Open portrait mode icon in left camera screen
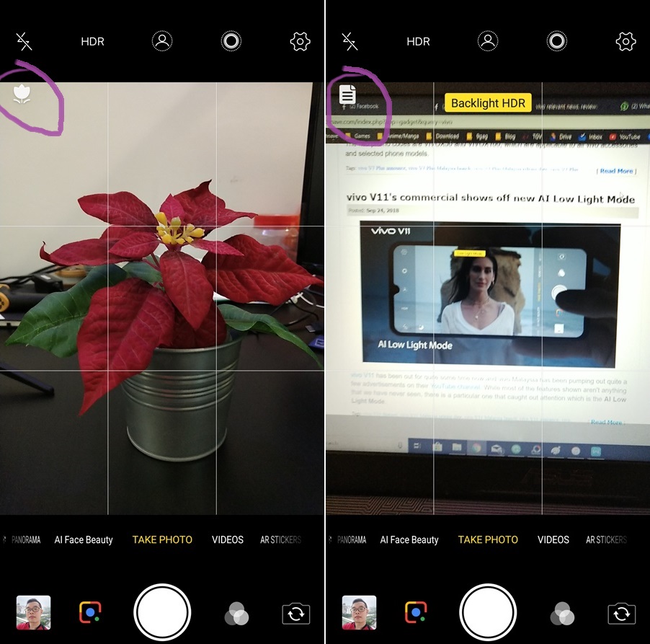The height and width of the screenshot is (644, 650). click(162, 41)
